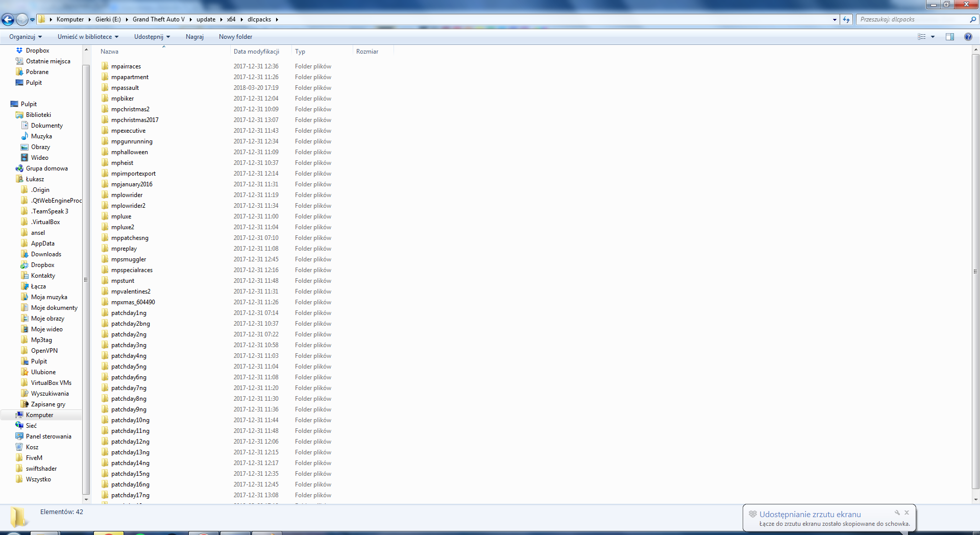980x535 pixels.
Task: Open settings wrench in screenshot notification
Action: 897,513
